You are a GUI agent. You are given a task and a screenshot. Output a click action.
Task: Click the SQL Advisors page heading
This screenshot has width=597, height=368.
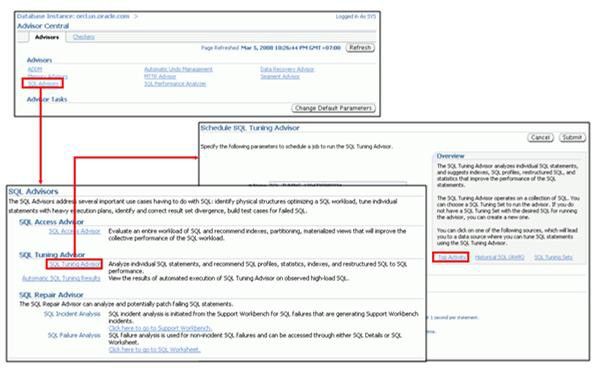[x=34, y=191]
